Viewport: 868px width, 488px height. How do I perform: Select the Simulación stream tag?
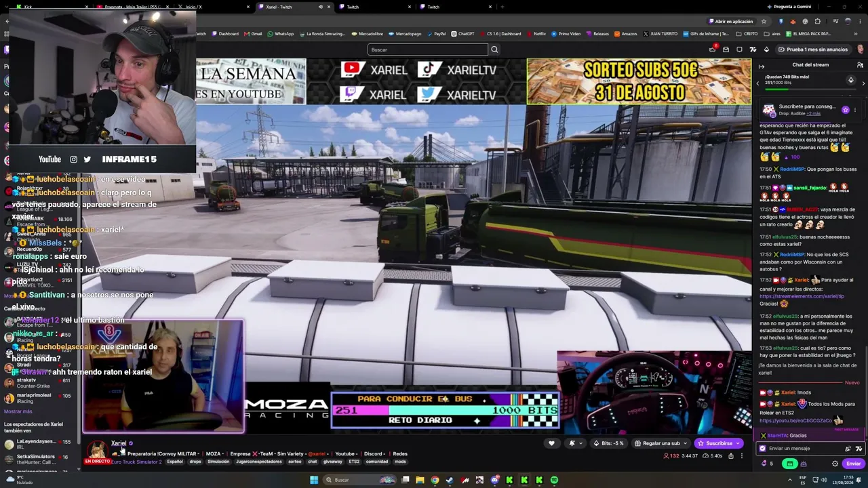[218, 462]
